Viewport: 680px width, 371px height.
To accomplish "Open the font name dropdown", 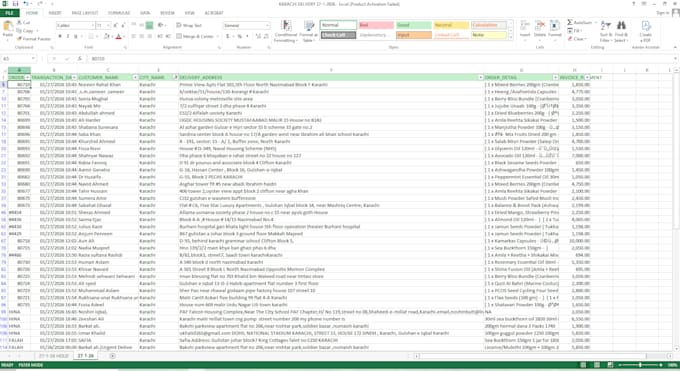I will 93,26.
